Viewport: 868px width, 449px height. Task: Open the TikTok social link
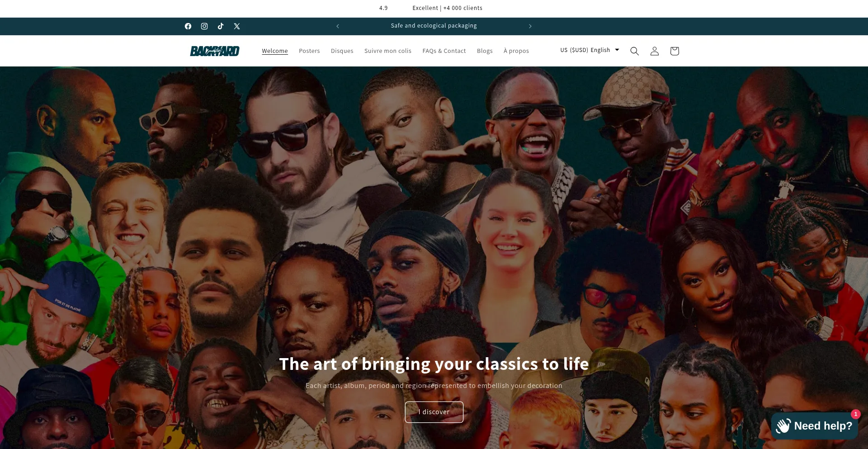221,26
